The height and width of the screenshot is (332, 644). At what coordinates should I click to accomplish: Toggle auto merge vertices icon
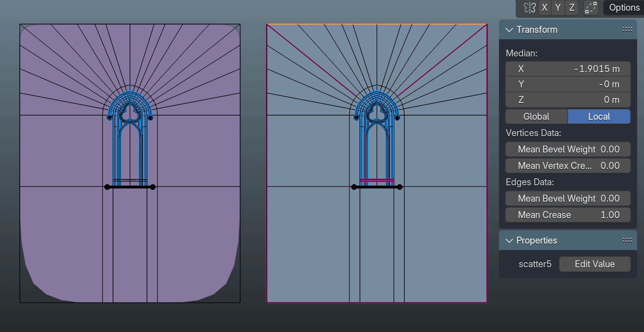[x=591, y=8]
